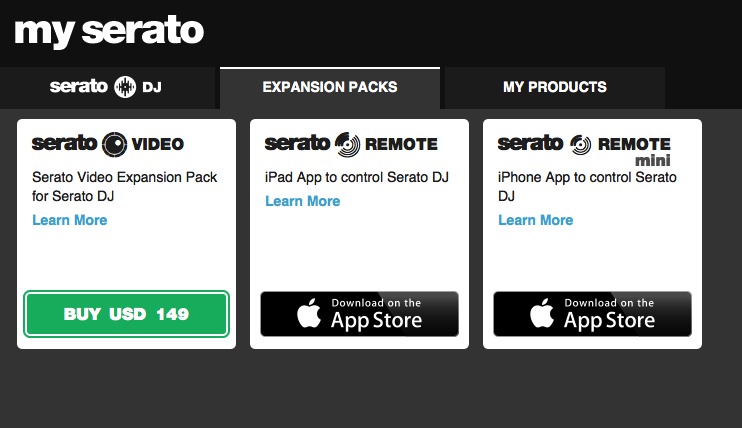Download Serato Remote from the App Store
This screenshot has height=428, width=742.
(360, 314)
